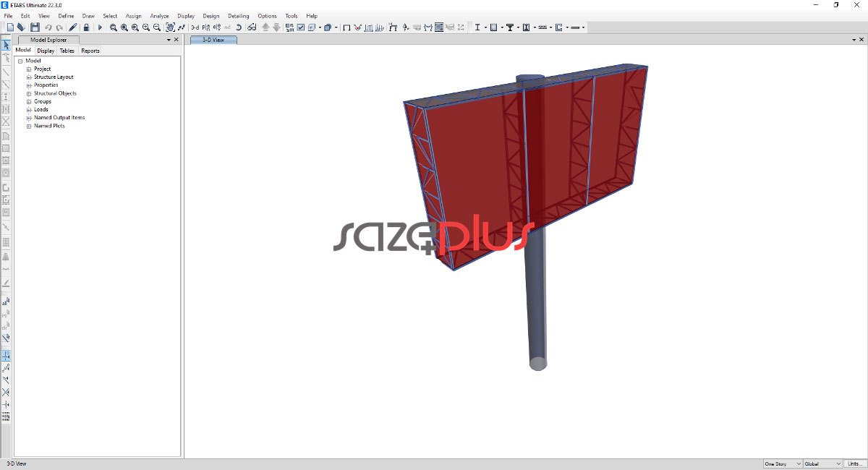This screenshot has height=470, width=868.
Task: Click the Units button in status bar
Action: tap(854, 463)
